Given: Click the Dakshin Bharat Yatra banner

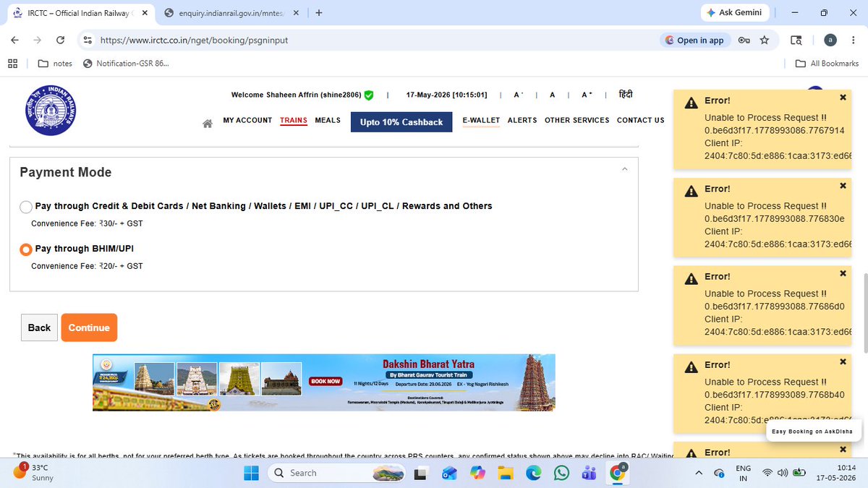Looking at the screenshot, I should 324,382.
